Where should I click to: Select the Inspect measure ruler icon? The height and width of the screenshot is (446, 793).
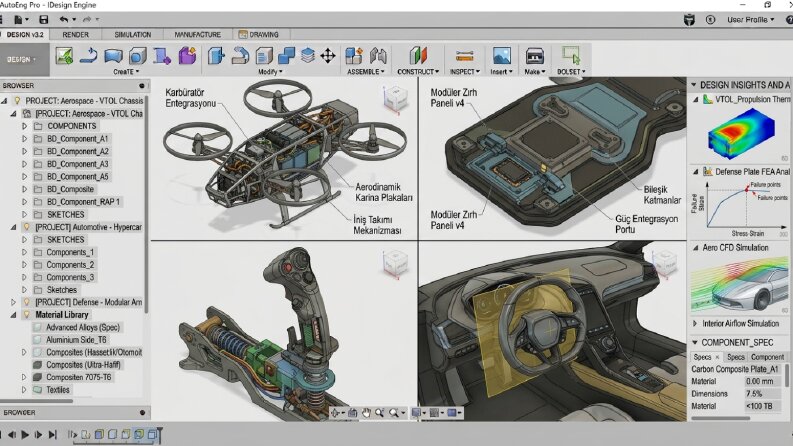click(464, 56)
